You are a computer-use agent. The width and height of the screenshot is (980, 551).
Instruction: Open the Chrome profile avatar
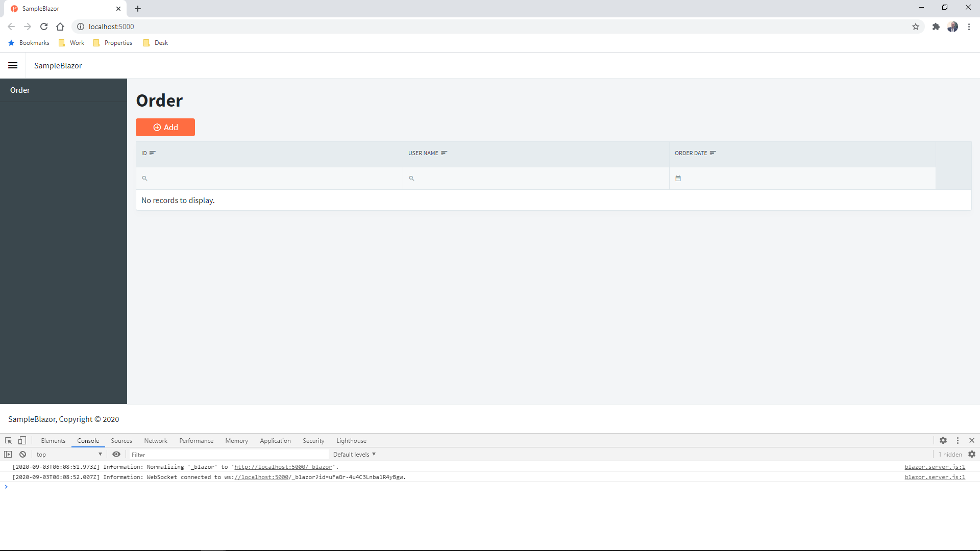point(952,27)
